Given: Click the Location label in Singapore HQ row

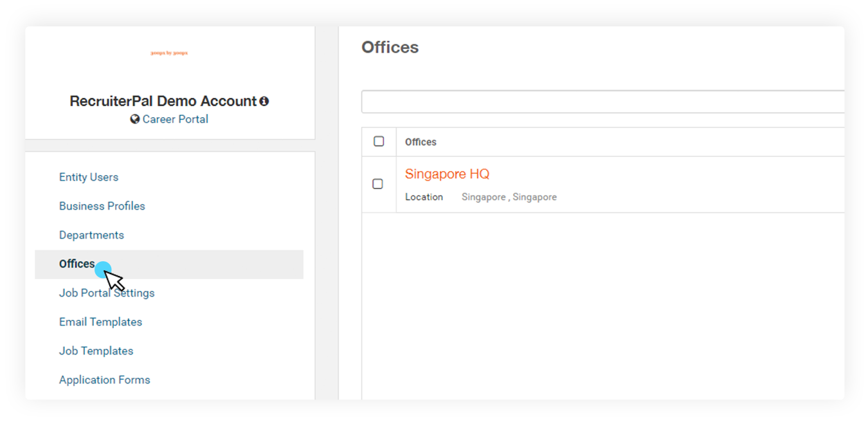Looking at the screenshot, I should point(424,197).
